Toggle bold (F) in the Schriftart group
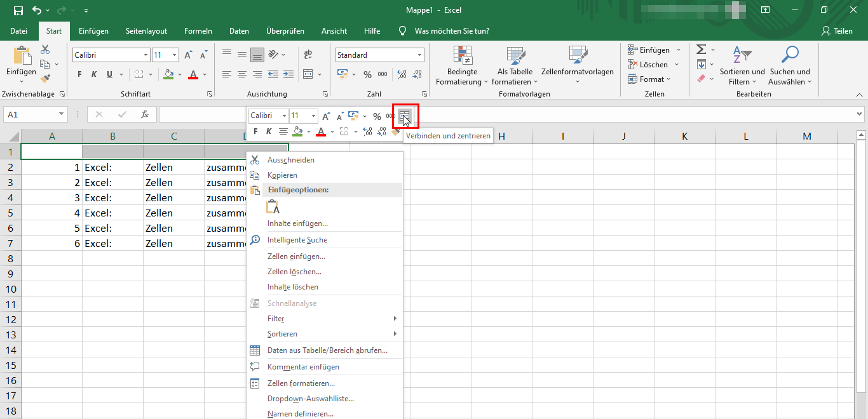 (x=79, y=74)
